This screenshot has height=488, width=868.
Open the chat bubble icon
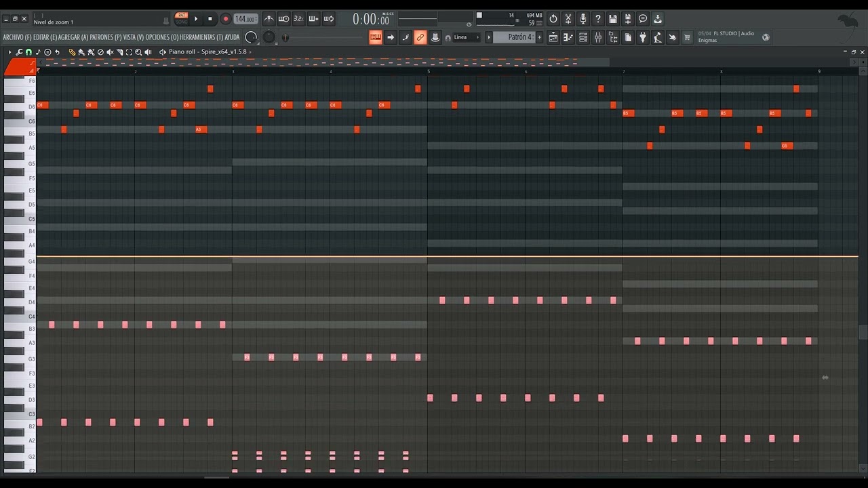(x=643, y=19)
